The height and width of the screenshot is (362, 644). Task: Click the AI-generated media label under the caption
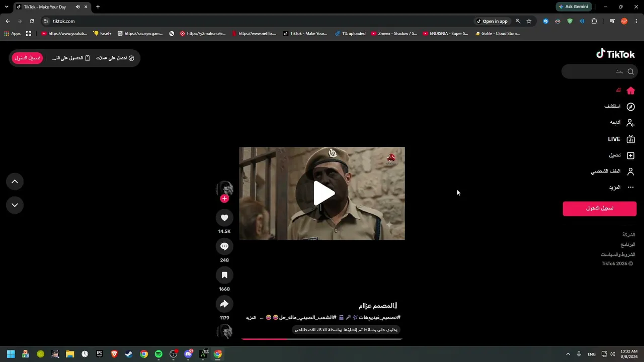(346, 330)
